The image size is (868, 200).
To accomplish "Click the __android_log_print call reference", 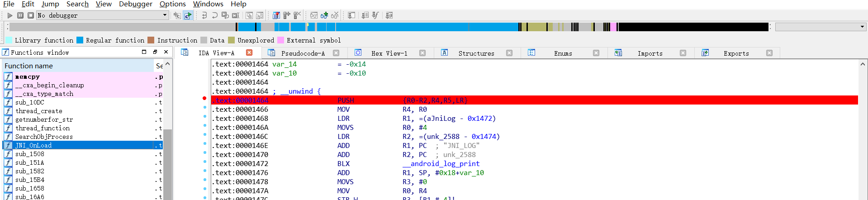I will [441, 164].
